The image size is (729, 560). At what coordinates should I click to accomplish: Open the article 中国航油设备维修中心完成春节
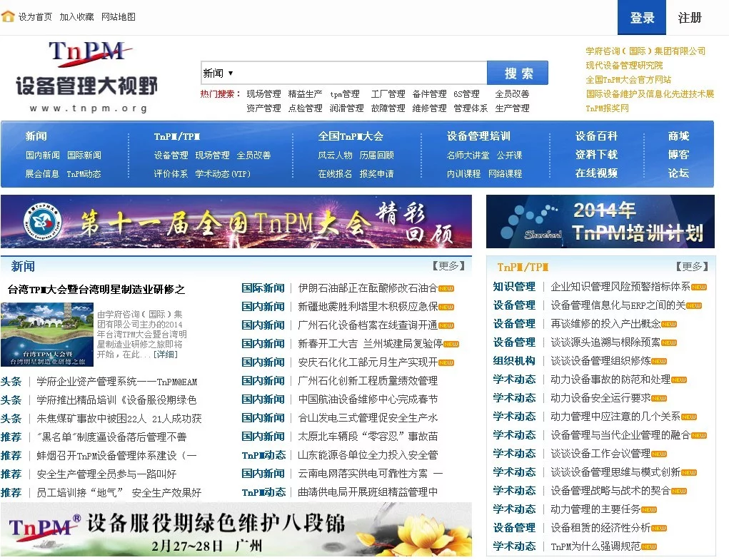(x=368, y=399)
